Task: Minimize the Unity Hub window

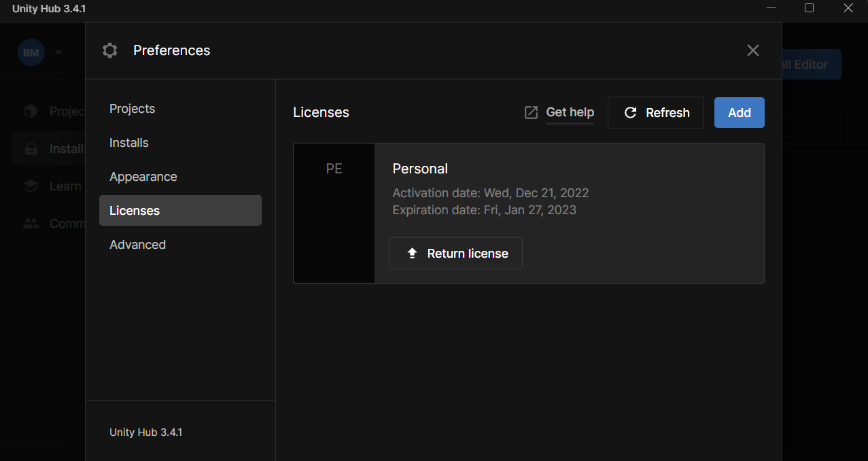Action: (x=771, y=8)
